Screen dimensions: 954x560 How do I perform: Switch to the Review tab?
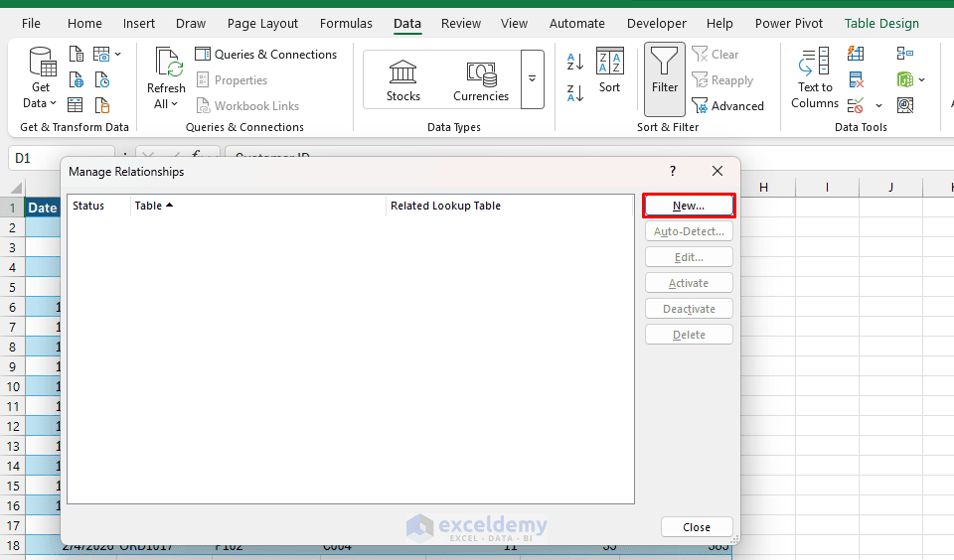(460, 23)
